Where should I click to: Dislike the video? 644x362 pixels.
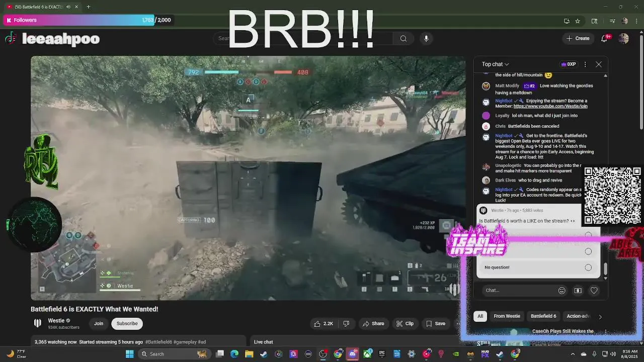[x=346, y=324]
